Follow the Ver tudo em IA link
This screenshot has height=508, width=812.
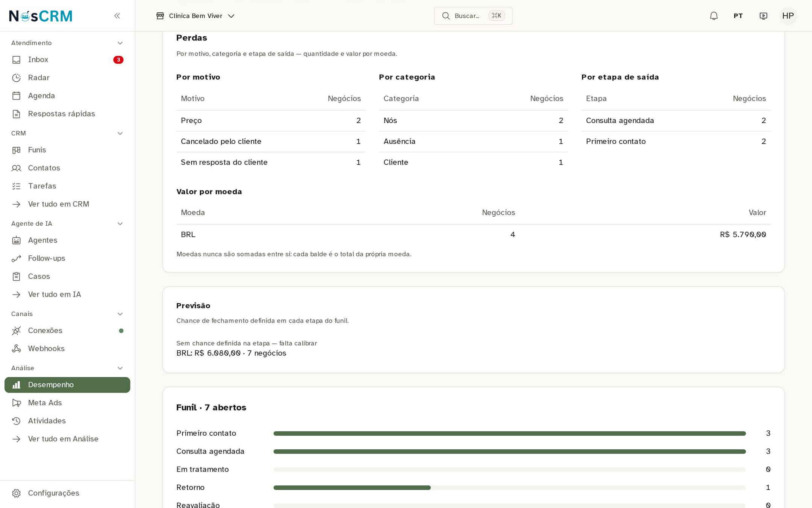(67, 294)
